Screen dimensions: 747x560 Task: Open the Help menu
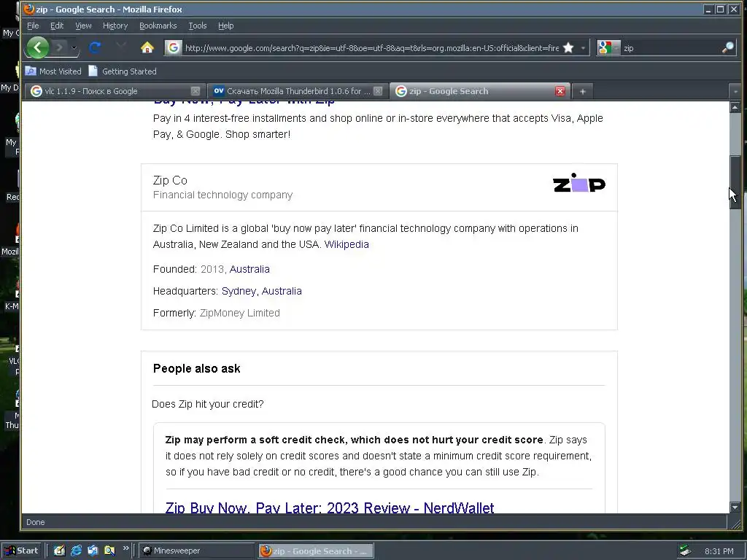click(226, 26)
